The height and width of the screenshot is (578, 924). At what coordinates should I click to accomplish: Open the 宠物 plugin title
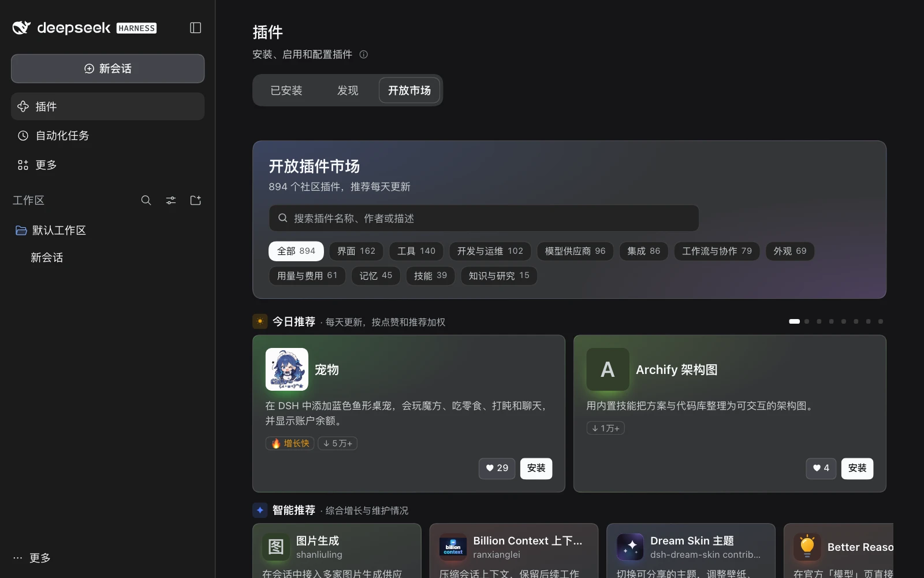point(327,370)
